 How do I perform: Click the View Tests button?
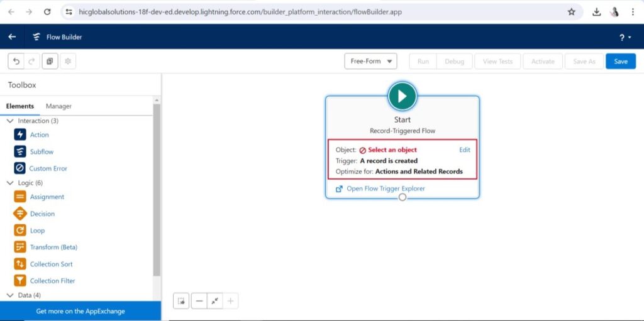(x=497, y=61)
